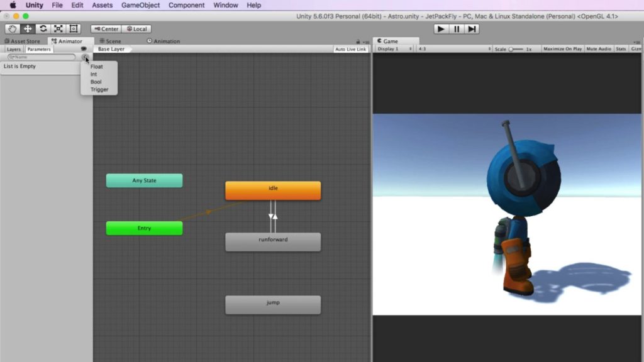Click the Entry to idle transition arrow
The width and height of the screenshot is (644, 362).
(x=209, y=212)
